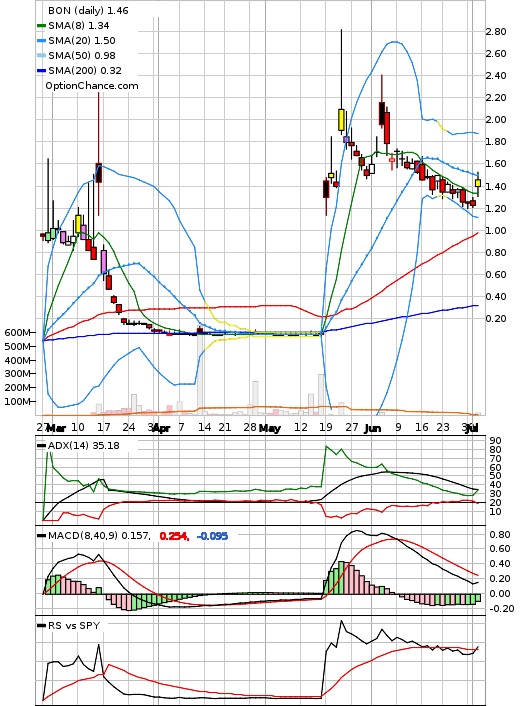Viewport: 526px width, 706px height.
Task: Select the May month label on date axis
Action: tap(270, 428)
